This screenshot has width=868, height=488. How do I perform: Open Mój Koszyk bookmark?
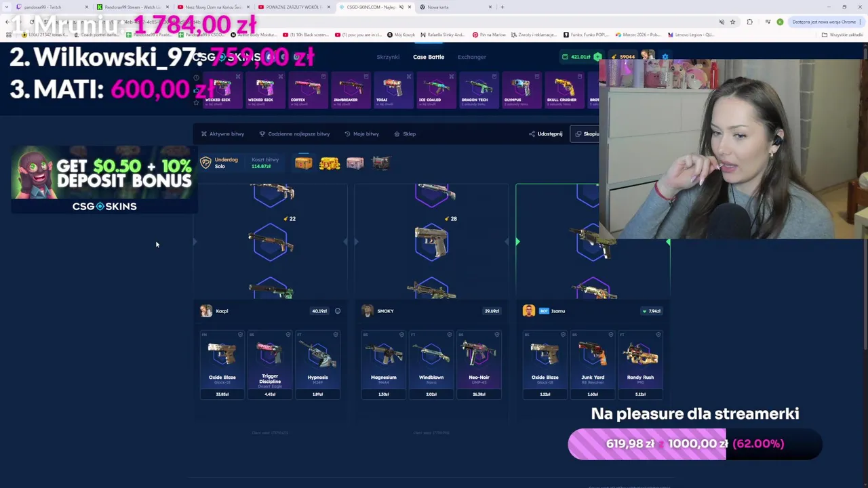click(401, 35)
